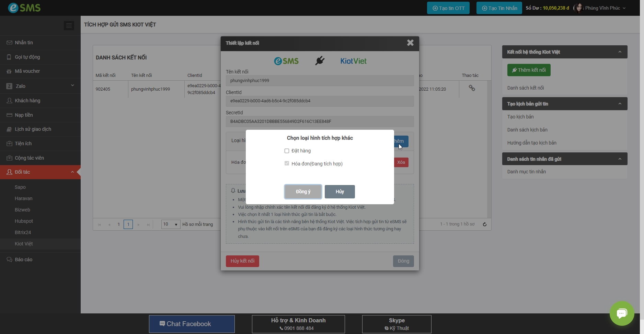Image resolution: width=644 pixels, height=334 pixels.
Task: Click the Chat Facebook button
Action: tap(192, 324)
